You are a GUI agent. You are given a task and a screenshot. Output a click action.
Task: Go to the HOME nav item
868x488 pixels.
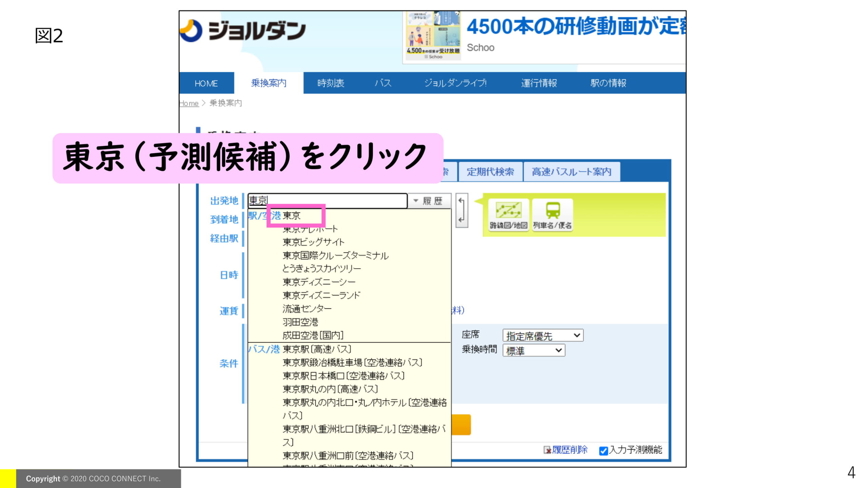pyautogui.click(x=206, y=83)
